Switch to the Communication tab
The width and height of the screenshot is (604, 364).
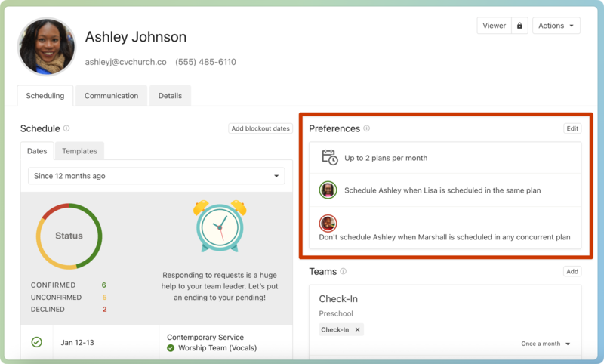pyautogui.click(x=111, y=96)
